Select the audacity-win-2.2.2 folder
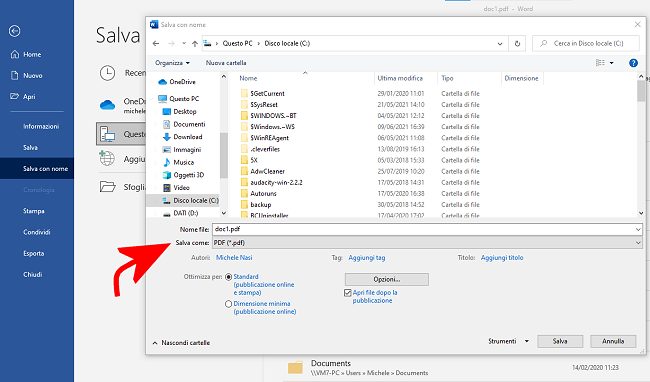This screenshot has height=382, width=650. pos(276,182)
